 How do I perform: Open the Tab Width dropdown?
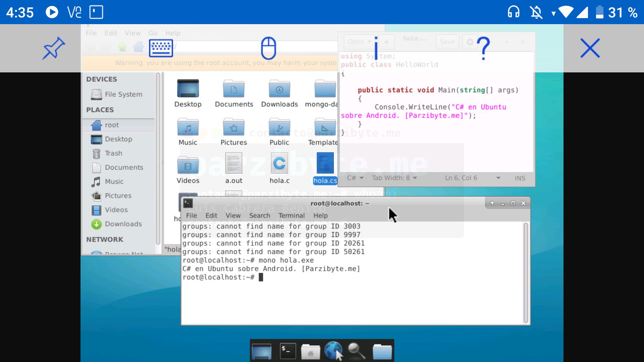[x=394, y=178]
